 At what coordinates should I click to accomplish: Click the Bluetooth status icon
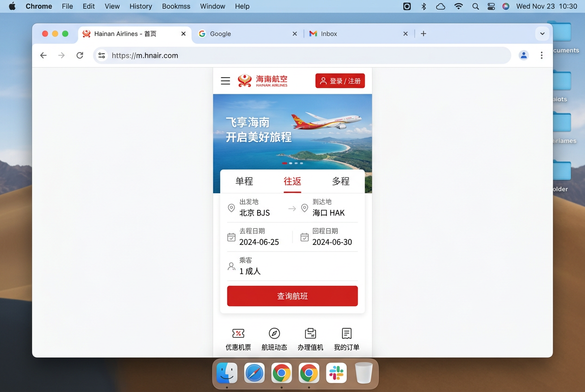point(423,6)
